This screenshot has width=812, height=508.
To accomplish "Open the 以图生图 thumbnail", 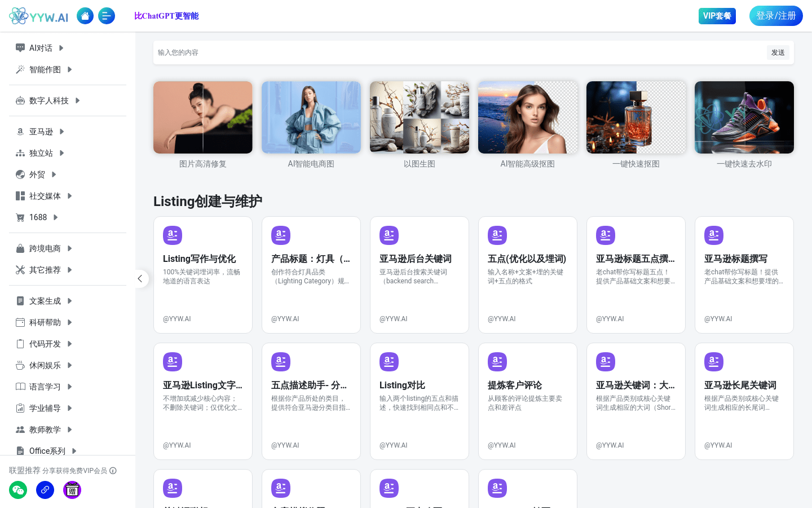I will coord(420,117).
